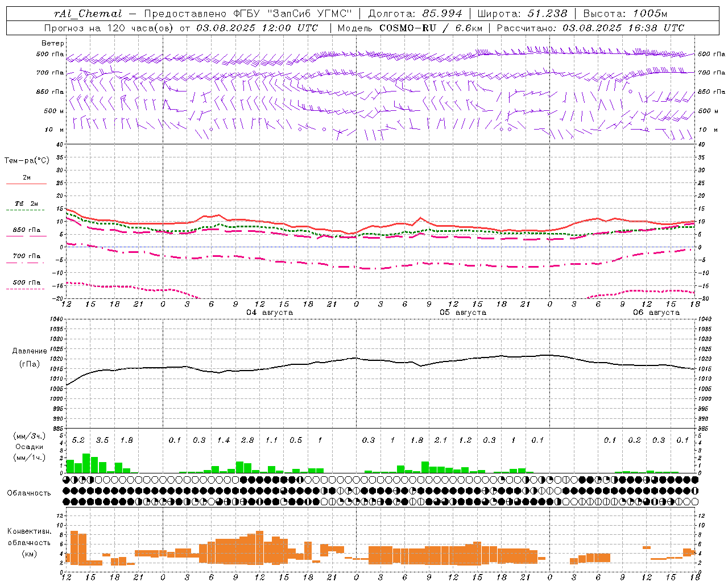The image size is (728, 582).
Task: Click the 2.8 precipitation value
Action: pyautogui.click(x=247, y=440)
